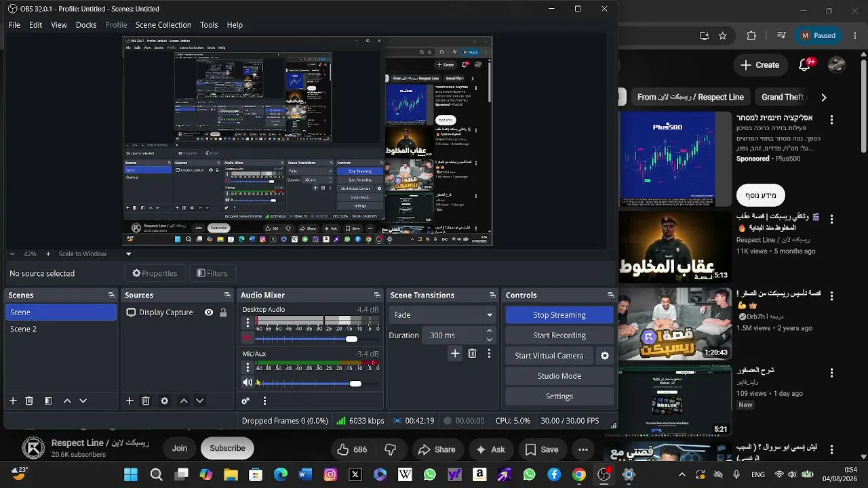Add a new scene with the plus icon
Viewport: 868px width, 488px height.
click(13, 401)
